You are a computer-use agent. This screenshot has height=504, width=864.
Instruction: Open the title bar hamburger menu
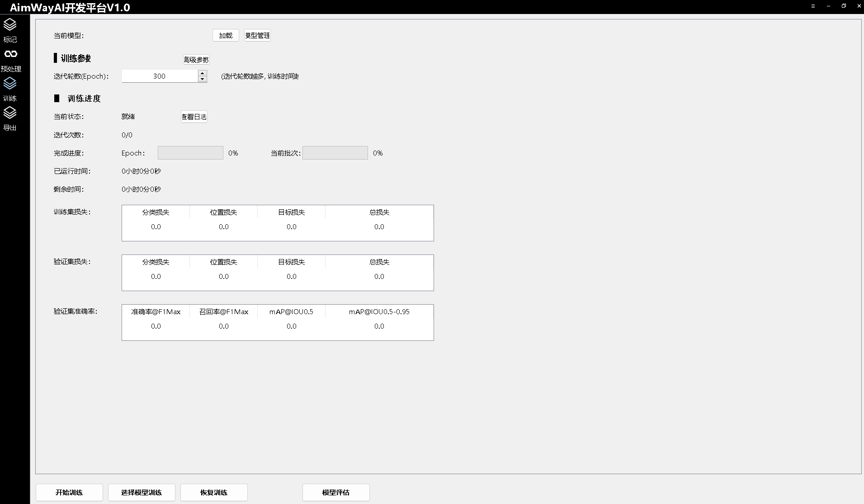pos(813,6)
